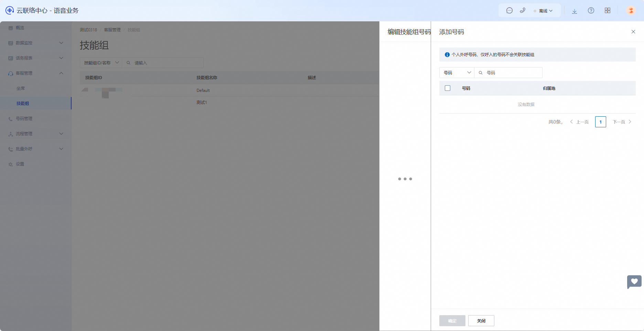Open the apps grid icon
The height and width of the screenshot is (331, 644).
[x=608, y=11]
